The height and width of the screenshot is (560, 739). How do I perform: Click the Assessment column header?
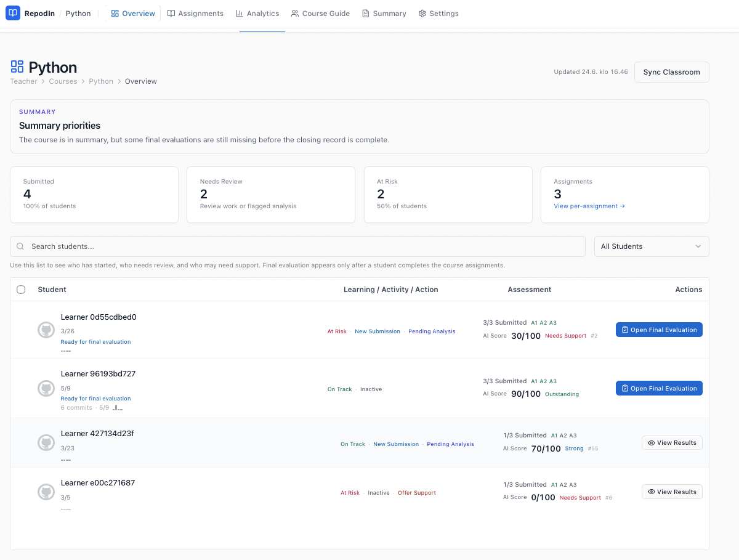(529, 290)
